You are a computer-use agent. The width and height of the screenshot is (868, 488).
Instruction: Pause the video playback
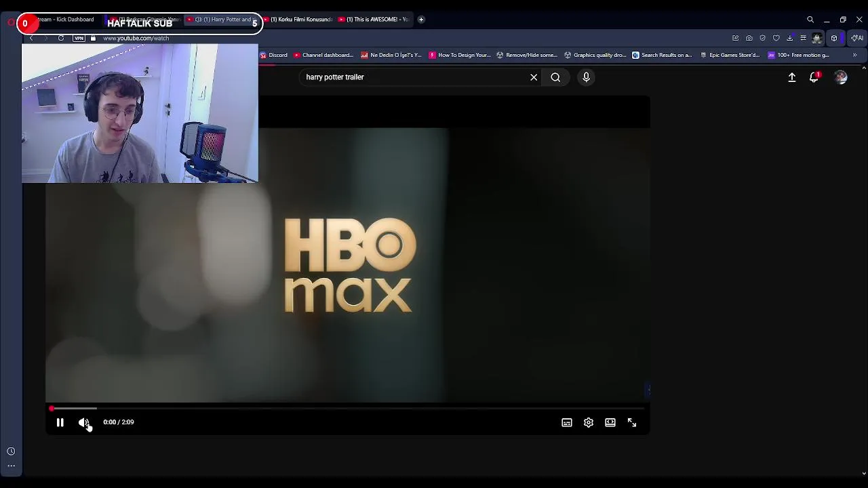click(x=60, y=422)
